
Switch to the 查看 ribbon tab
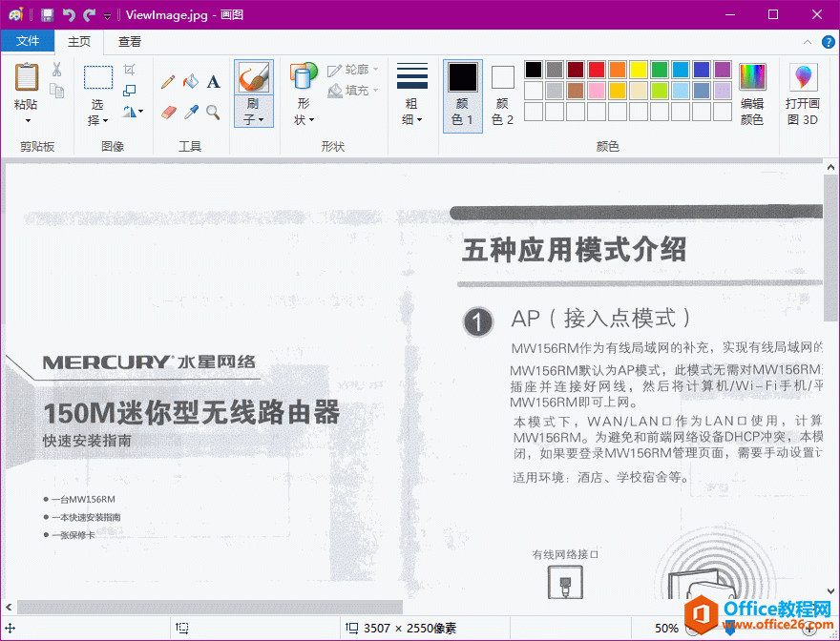tap(130, 41)
